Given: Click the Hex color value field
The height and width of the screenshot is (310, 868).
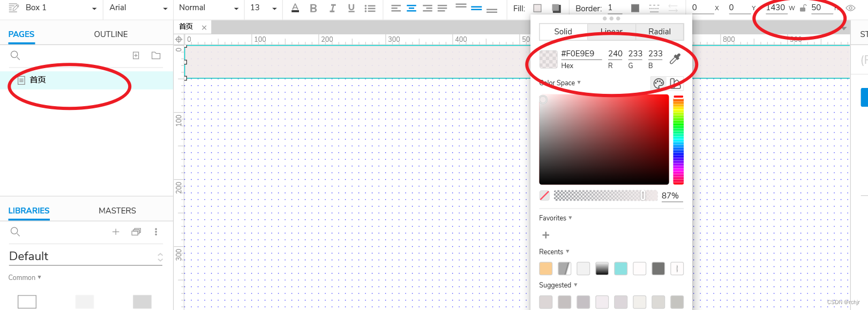Looking at the screenshot, I should tap(581, 54).
